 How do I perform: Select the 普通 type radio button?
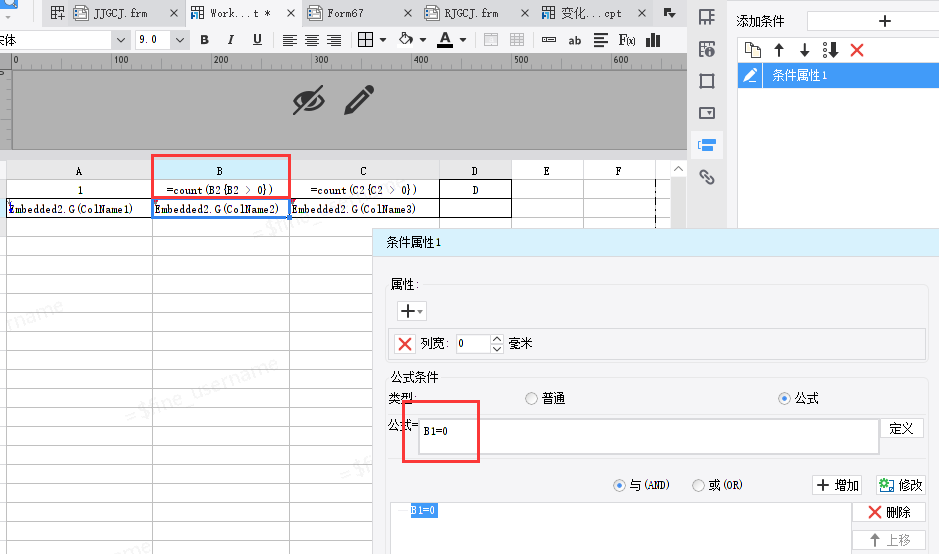click(531, 398)
